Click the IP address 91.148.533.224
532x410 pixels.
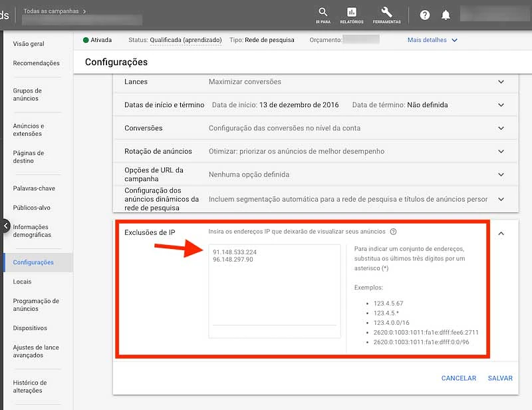[235, 252]
